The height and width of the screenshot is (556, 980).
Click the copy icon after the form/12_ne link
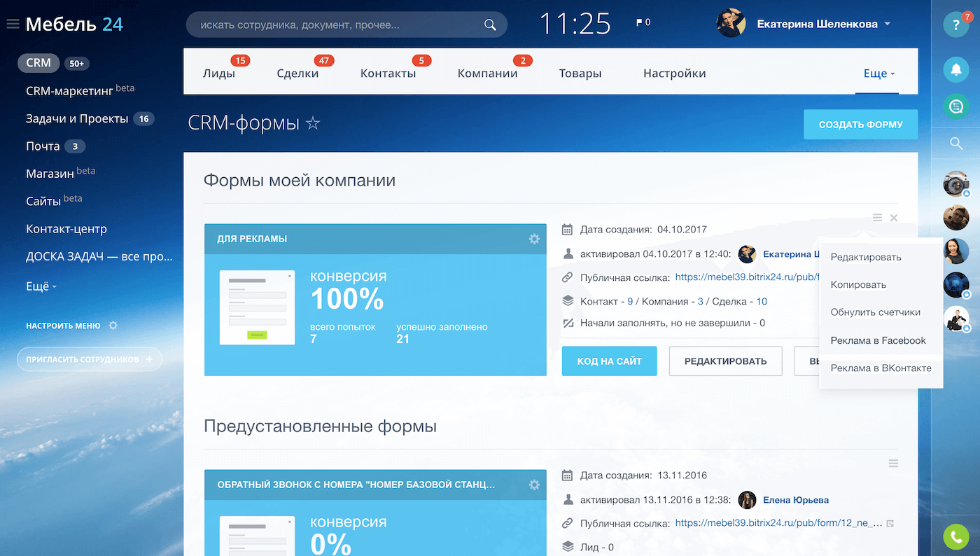click(x=890, y=523)
